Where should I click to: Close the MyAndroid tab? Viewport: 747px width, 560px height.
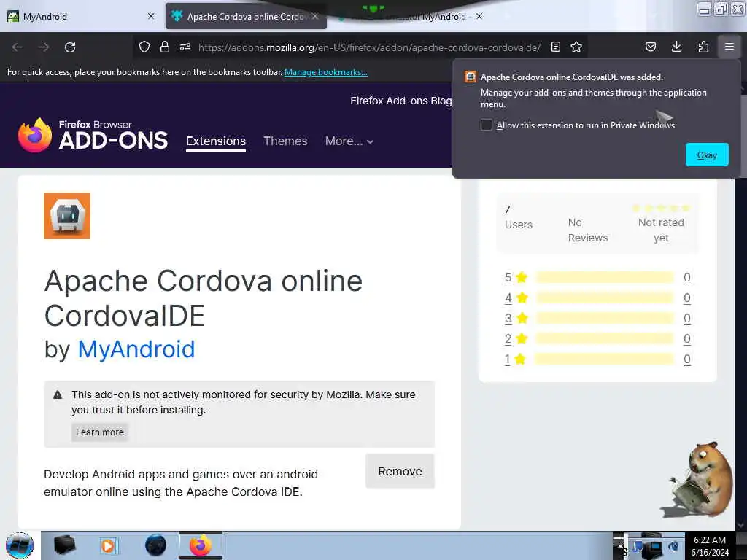click(151, 16)
